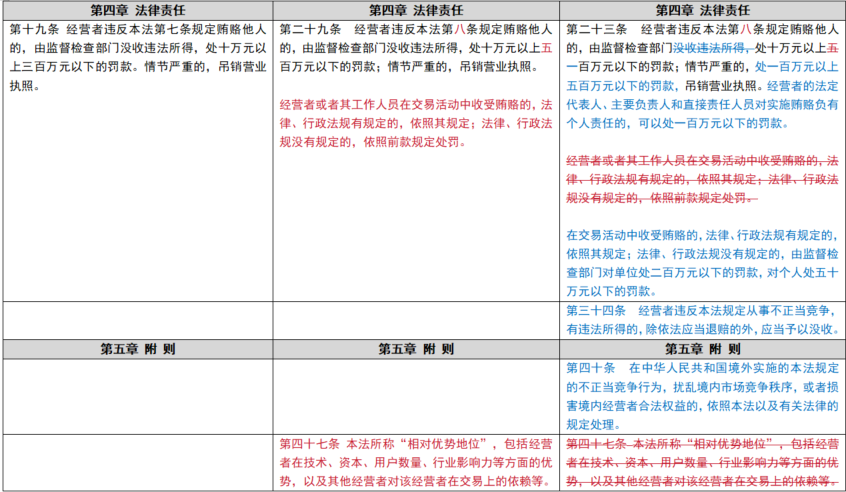This screenshot has height=492, width=846.
Task: Click the middle column 第五章 附则 header
Action: [x=417, y=349]
